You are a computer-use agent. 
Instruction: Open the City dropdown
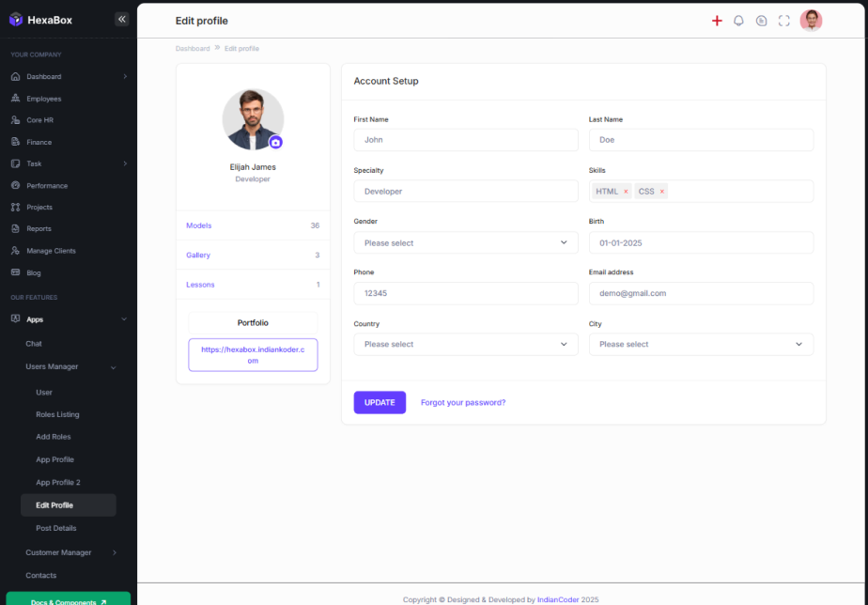pyautogui.click(x=700, y=344)
